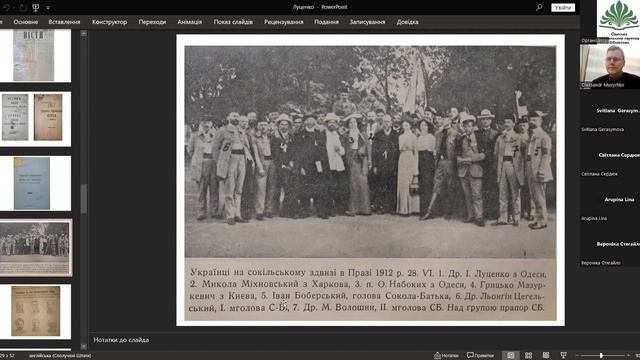Select the Рецензування tab
The image size is (640, 360).
(283, 22)
